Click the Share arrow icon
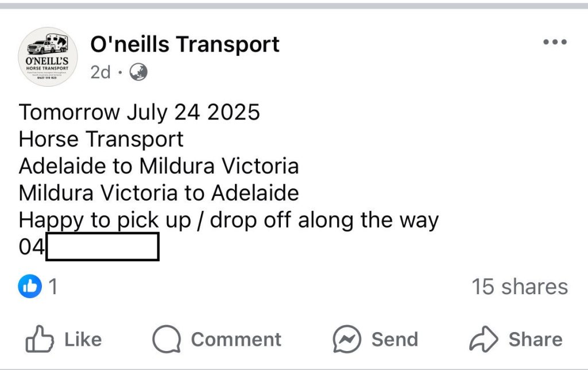The width and height of the screenshot is (588, 370). [483, 340]
